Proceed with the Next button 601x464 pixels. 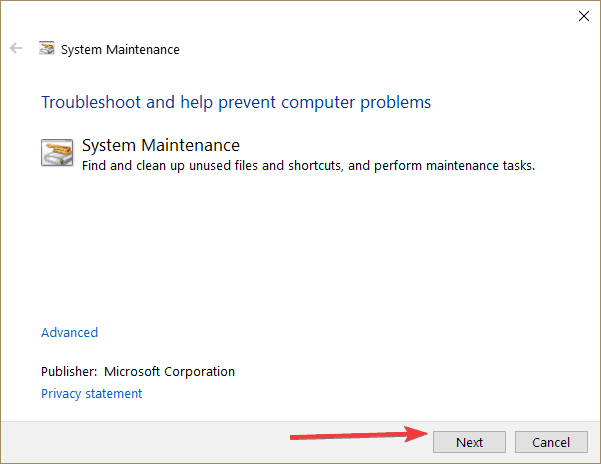pos(469,442)
